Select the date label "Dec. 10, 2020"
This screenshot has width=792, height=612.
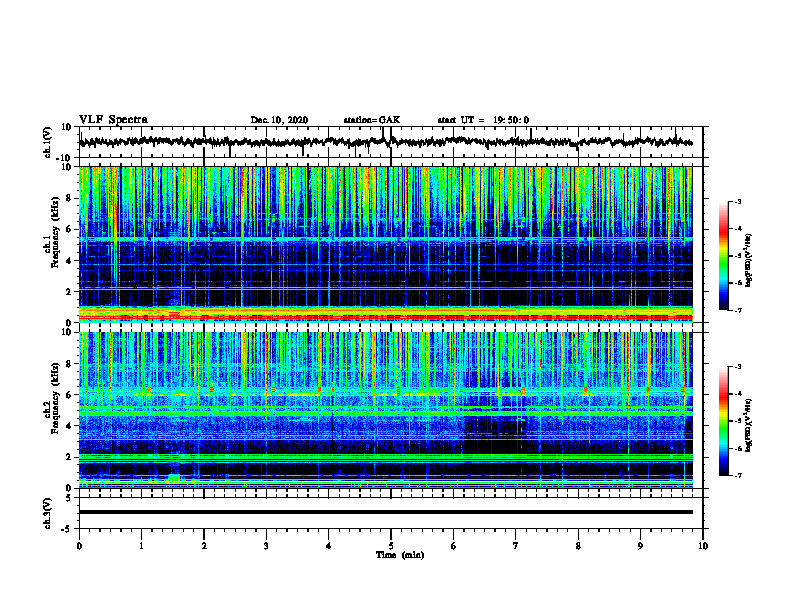pyautogui.click(x=279, y=120)
